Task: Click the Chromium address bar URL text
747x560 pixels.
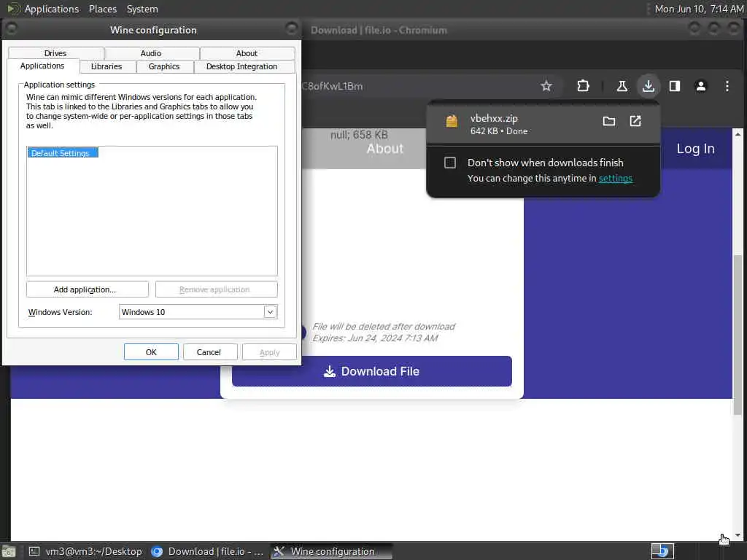Action: [333, 86]
